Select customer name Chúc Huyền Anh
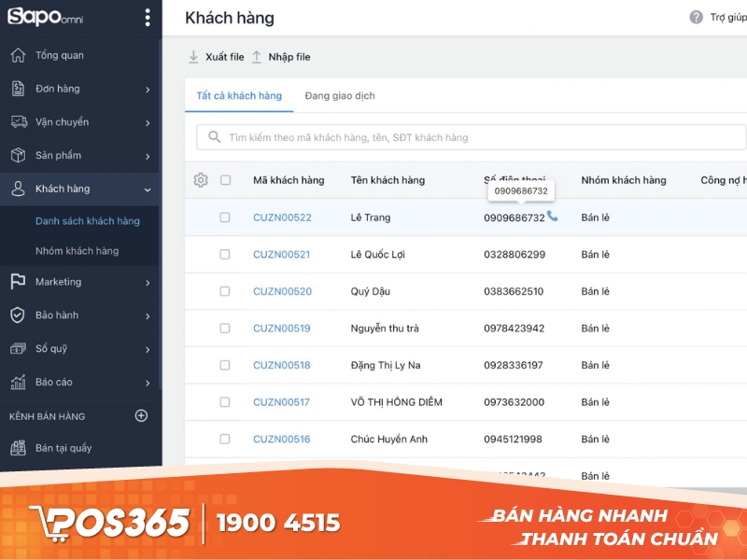This screenshot has height=560, width=747. pos(388,439)
